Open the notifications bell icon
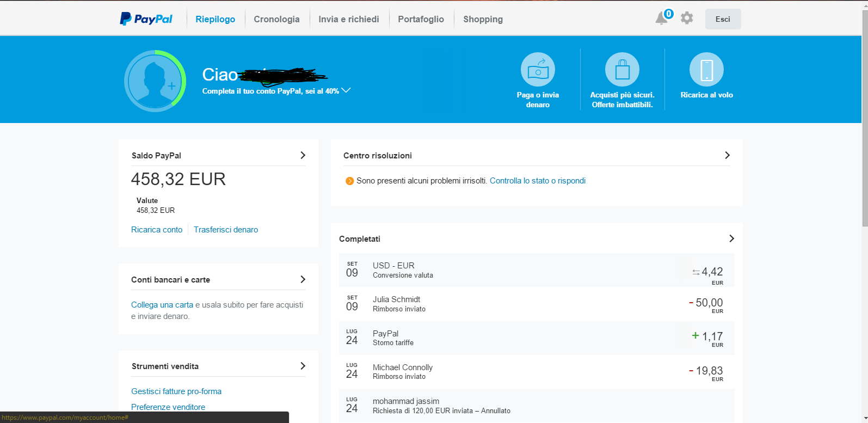Screen dimensions: 868x423 point(661,18)
